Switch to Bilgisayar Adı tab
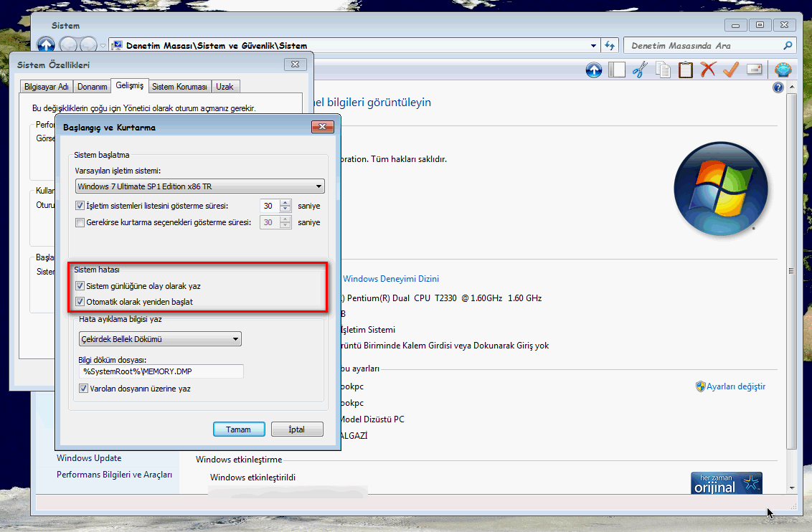The width and height of the screenshot is (812, 532). [x=47, y=87]
